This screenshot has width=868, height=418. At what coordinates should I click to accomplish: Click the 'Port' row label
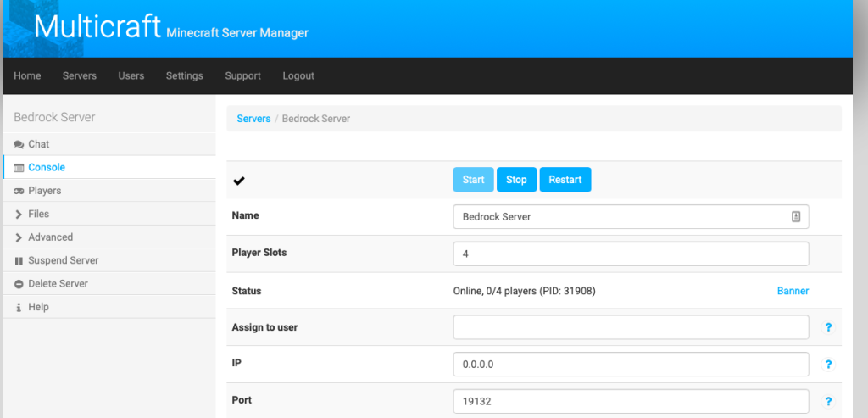pyautogui.click(x=242, y=399)
